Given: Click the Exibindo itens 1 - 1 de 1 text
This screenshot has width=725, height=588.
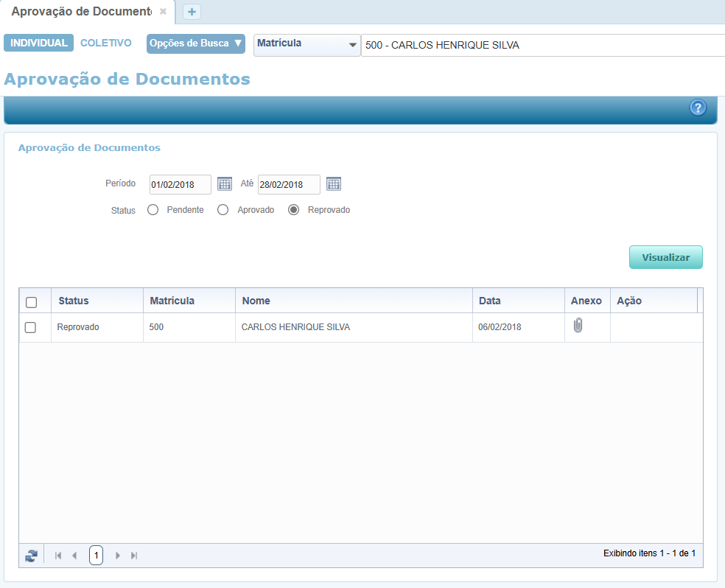Looking at the screenshot, I should (x=649, y=553).
